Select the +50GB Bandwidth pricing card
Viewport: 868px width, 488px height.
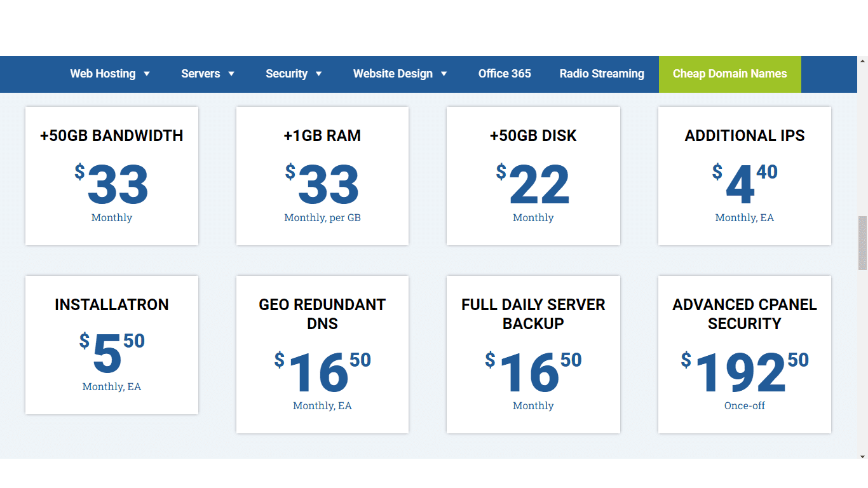(112, 176)
